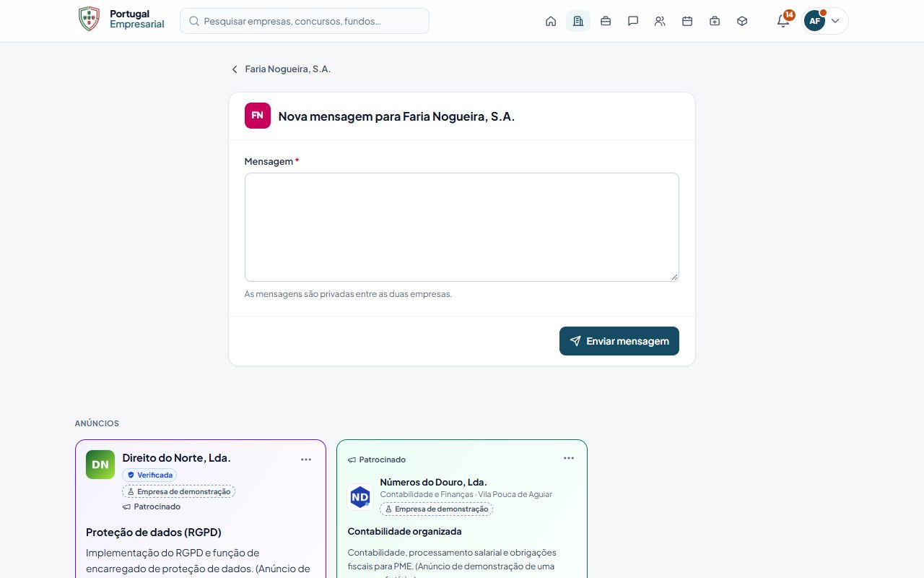
Task: Click the private messages hint text
Action: (x=348, y=294)
